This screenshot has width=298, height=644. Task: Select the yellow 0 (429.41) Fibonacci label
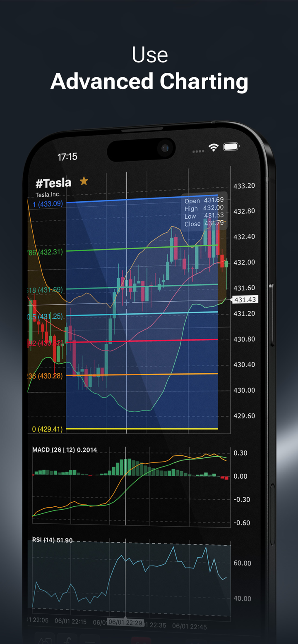pyautogui.click(x=47, y=429)
